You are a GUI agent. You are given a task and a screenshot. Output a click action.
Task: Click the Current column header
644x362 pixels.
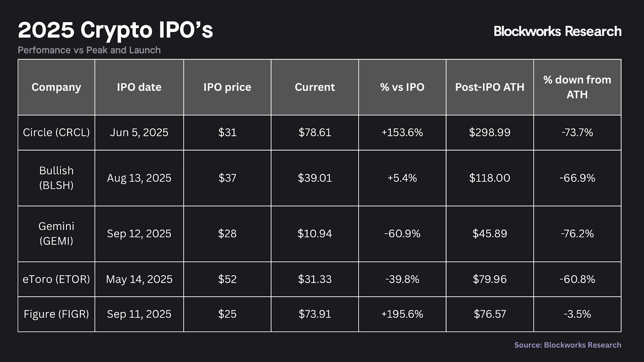pyautogui.click(x=315, y=87)
